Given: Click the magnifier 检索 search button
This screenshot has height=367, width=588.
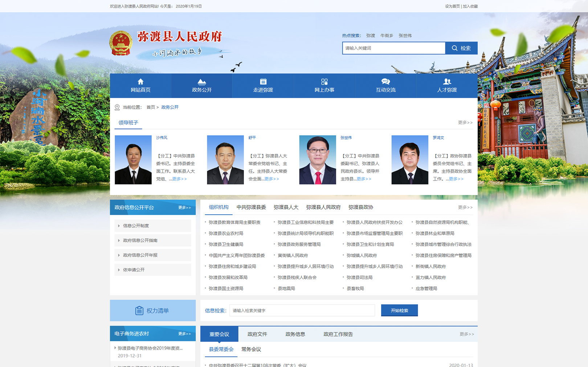Looking at the screenshot, I should point(461,48).
